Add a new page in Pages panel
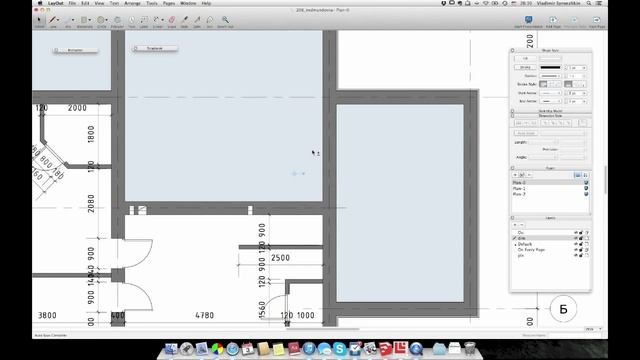This screenshot has width=640, height=360. (x=516, y=175)
